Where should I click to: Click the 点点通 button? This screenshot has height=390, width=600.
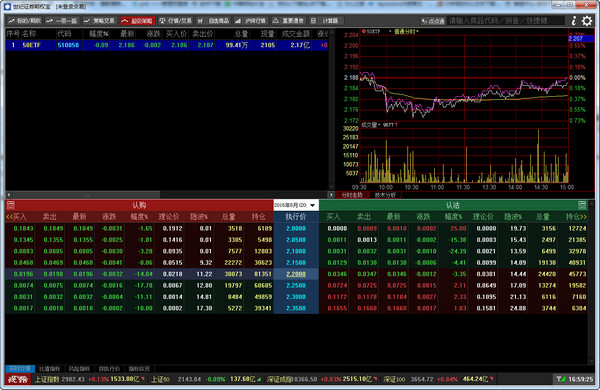[433, 21]
